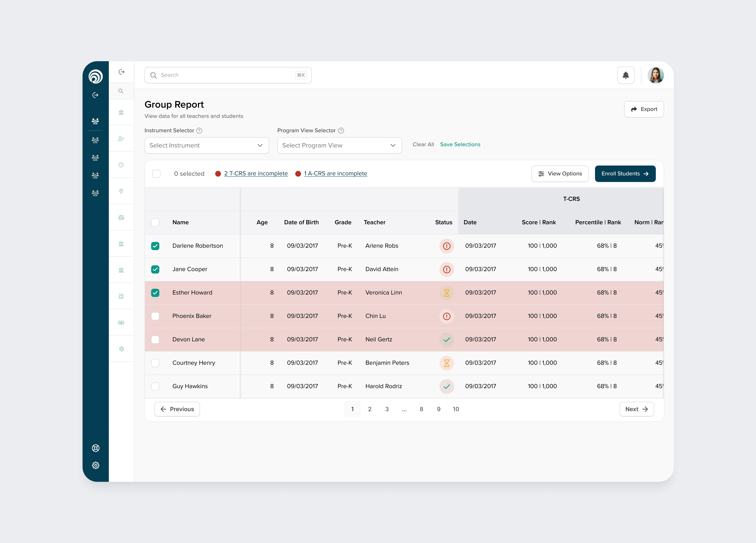Viewport: 756px width, 543px height.
Task: Click the balance scale icon in the secondary sidebar
Action: pyautogui.click(x=121, y=217)
